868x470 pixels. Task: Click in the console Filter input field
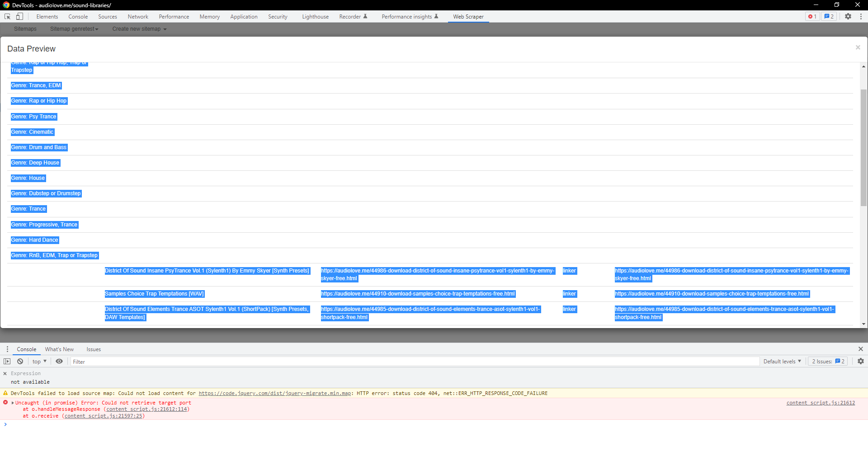pos(407,362)
